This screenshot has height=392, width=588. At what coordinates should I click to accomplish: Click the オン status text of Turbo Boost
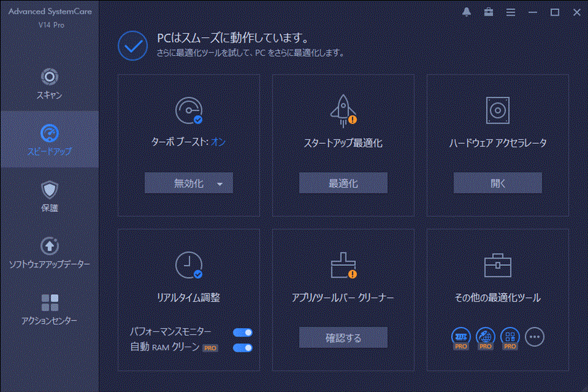pyautogui.click(x=218, y=142)
